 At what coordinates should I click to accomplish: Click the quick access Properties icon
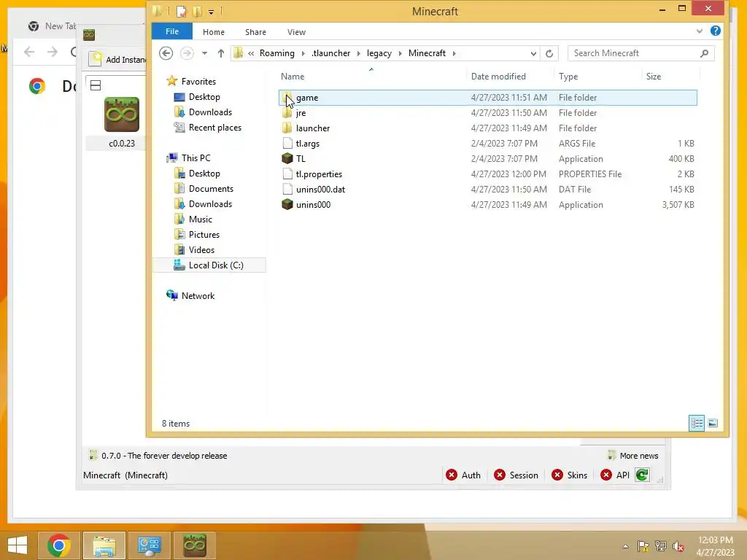click(x=182, y=11)
